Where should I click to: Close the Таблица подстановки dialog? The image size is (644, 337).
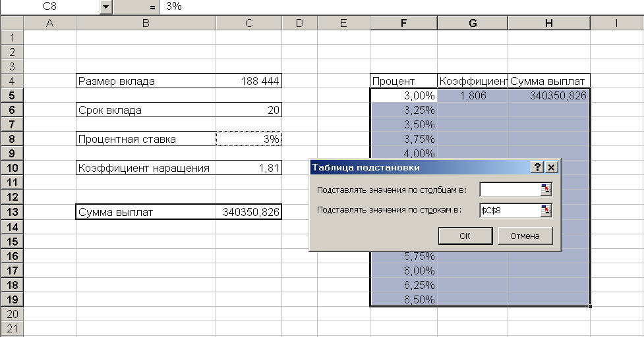coord(552,167)
